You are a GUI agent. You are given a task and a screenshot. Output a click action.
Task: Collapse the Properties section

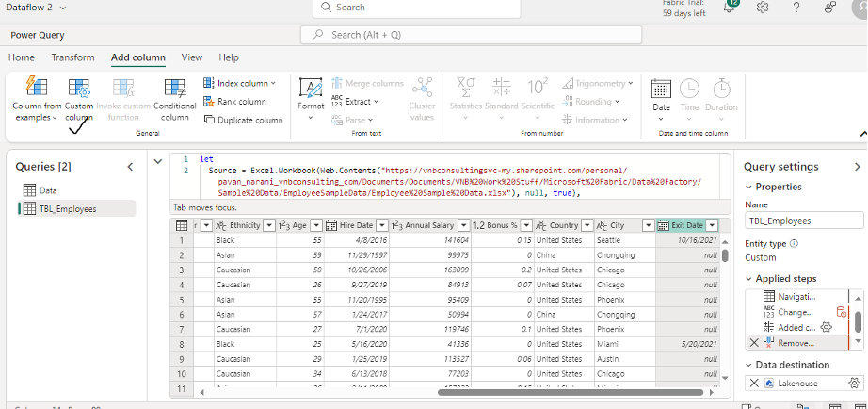[749, 187]
